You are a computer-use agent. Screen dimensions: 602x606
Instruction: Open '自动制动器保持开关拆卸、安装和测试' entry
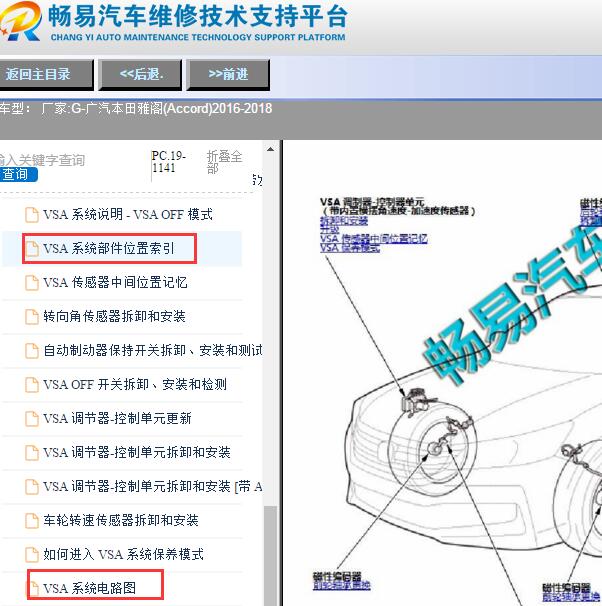pyautogui.click(x=153, y=350)
